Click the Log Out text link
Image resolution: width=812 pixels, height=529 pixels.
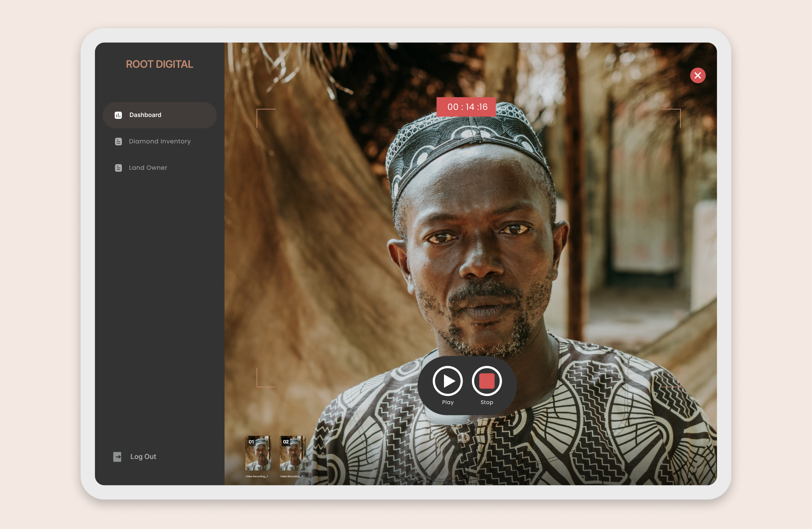pyautogui.click(x=143, y=457)
